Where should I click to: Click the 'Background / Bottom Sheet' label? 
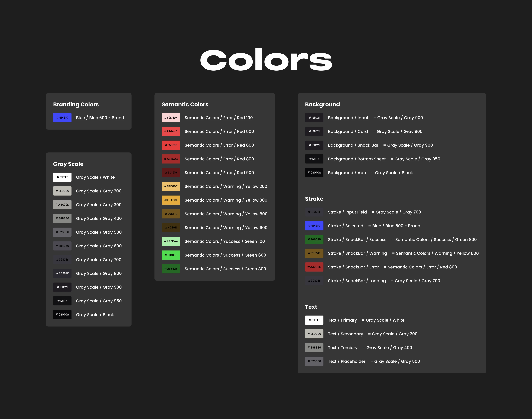[357, 159]
